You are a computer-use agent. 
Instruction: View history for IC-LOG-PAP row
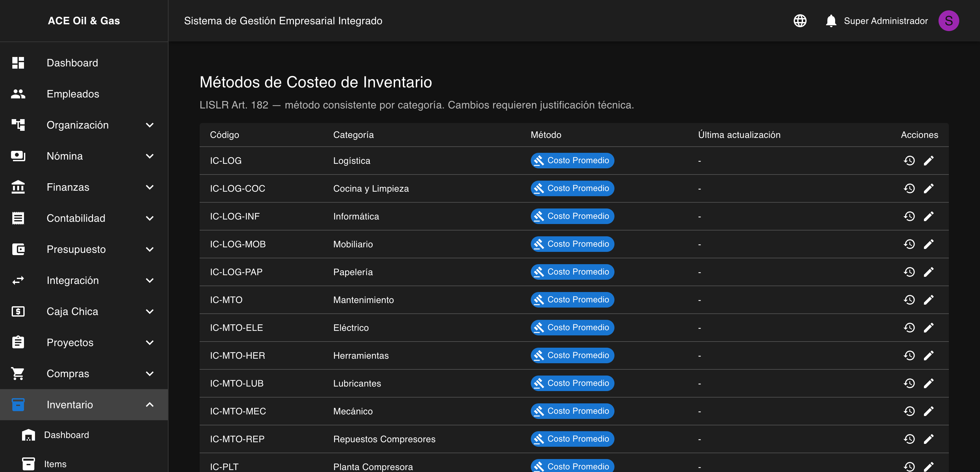click(x=909, y=272)
